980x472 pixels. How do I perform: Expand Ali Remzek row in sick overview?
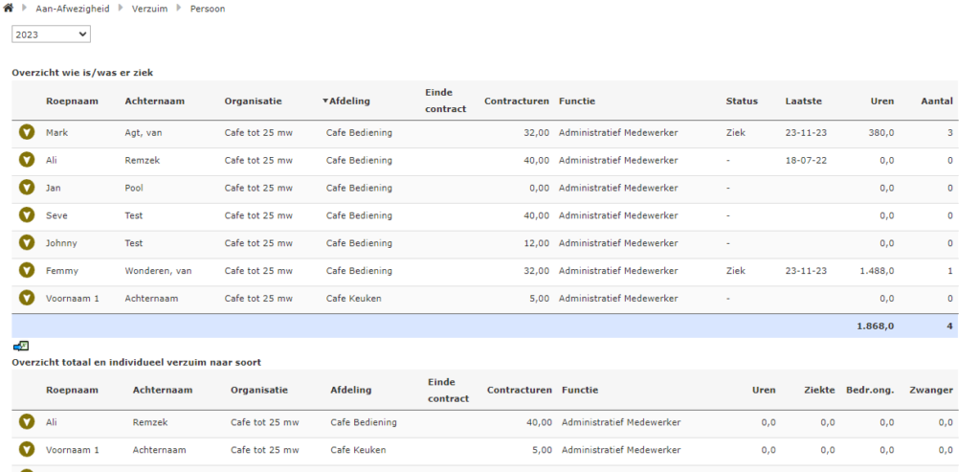pos(27,160)
